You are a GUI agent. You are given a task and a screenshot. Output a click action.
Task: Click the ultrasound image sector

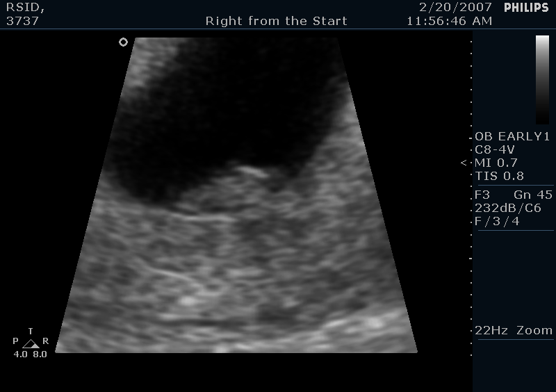pyautogui.click(x=236, y=195)
